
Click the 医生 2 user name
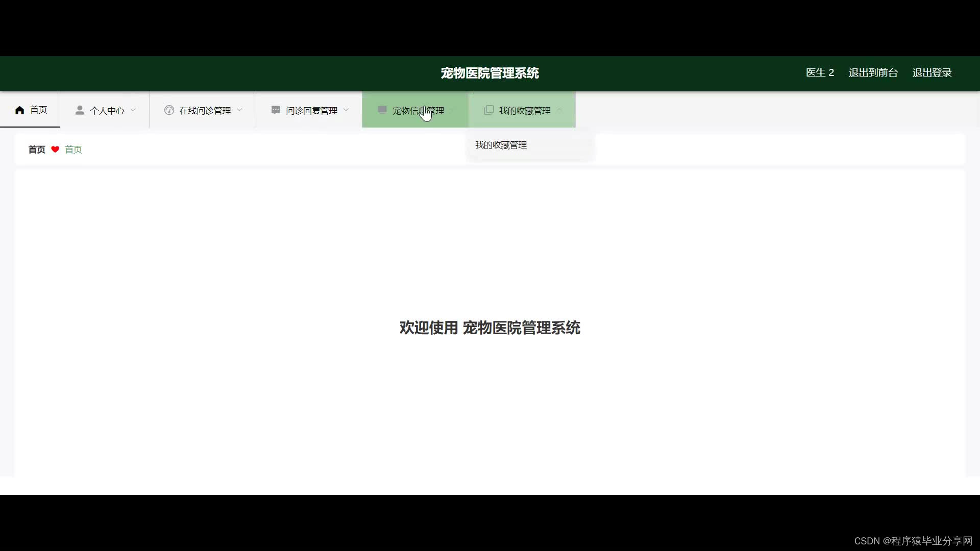[820, 73]
